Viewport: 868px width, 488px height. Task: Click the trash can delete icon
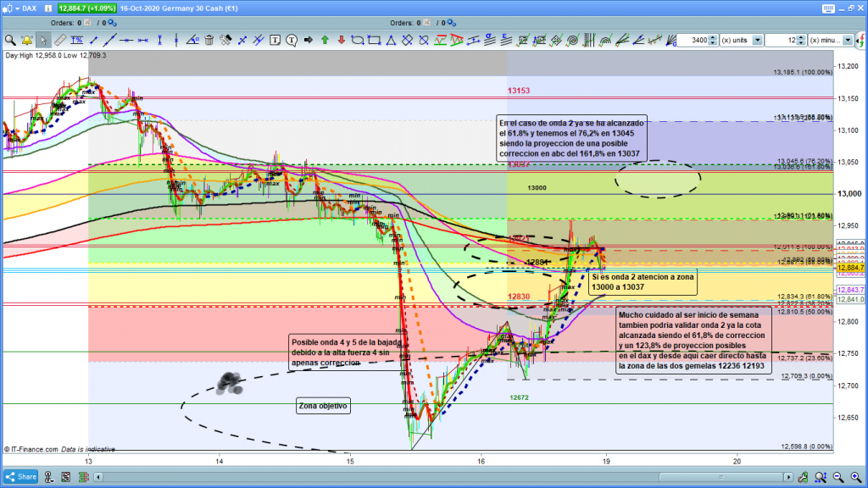click(209, 40)
